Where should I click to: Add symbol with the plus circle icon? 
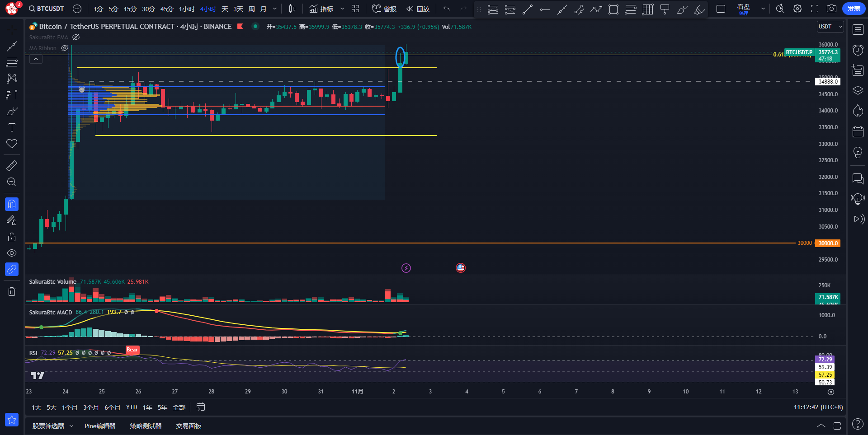77,9
